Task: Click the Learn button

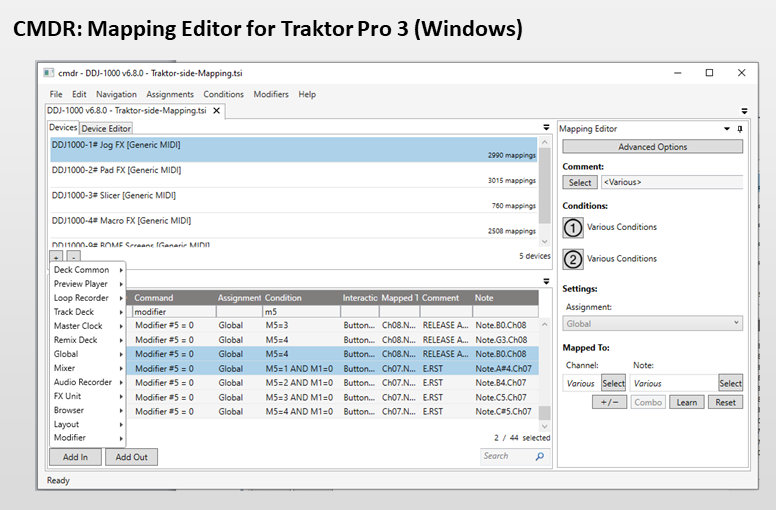Action: point(686,402)
